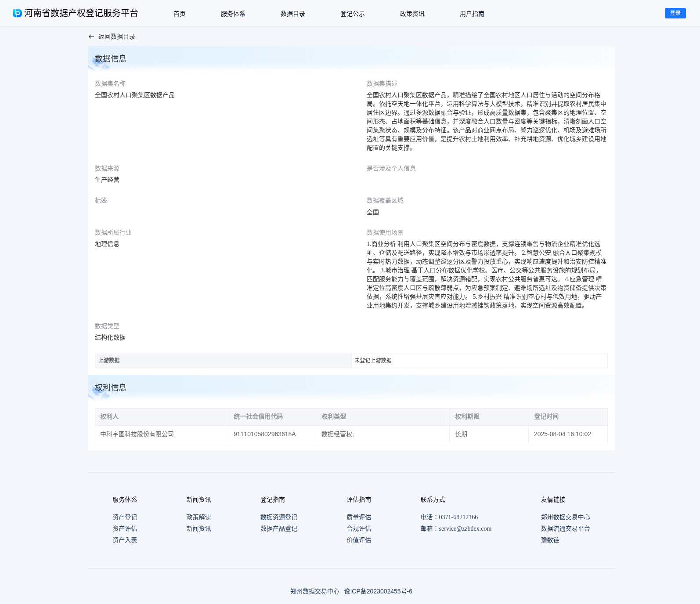Viewport: 700px width, 604px height.
Task: Click the 中科宇图科技股份有限公司 table cell
Action: (x=162, y=434)
